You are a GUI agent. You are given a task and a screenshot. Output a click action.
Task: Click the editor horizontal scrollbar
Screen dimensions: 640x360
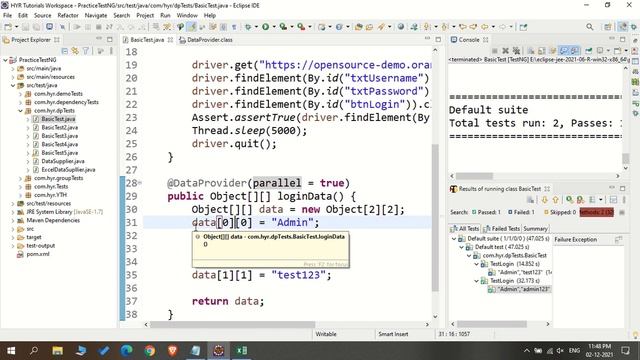click(233, 324)
